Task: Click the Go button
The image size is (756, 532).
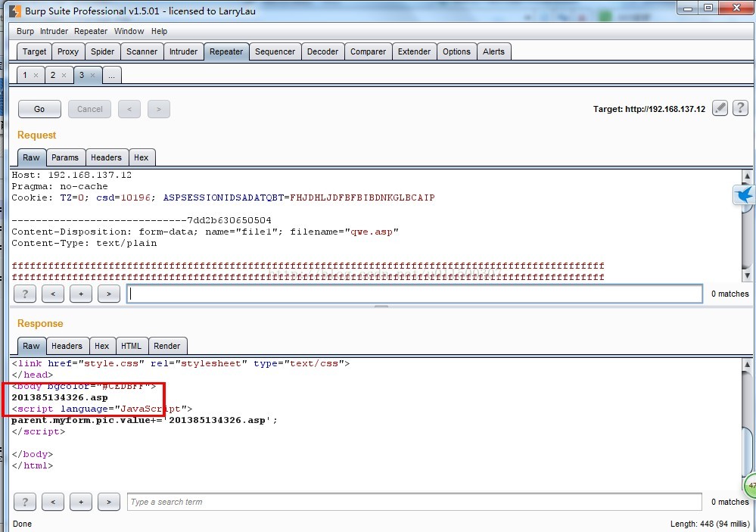Action: point(39,109)
